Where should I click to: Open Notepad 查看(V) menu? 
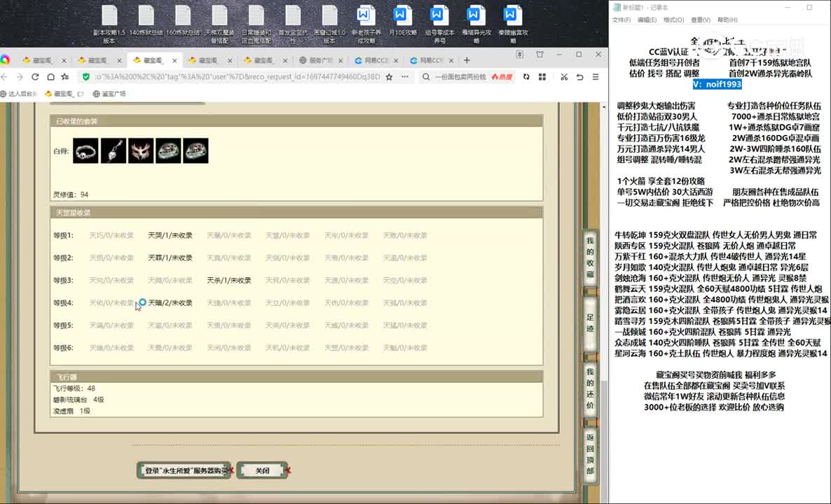tap(700, 20)
